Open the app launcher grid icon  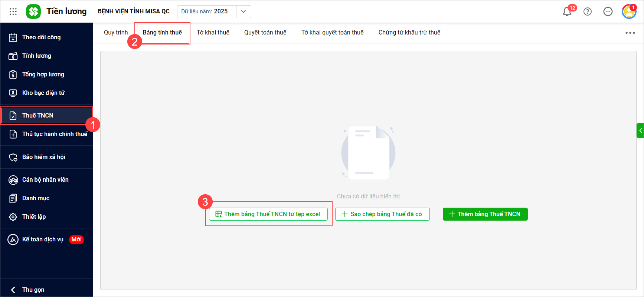pos(13,11)
